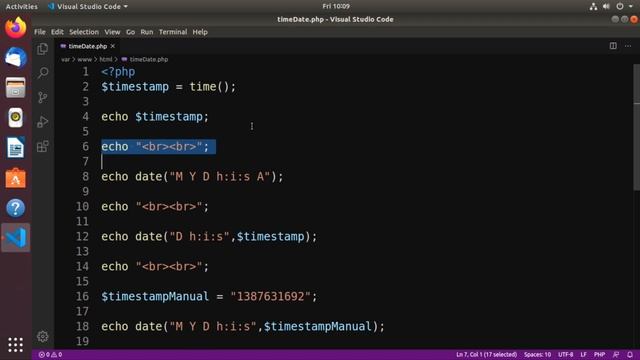Click line number 8 in the gutter
Screen dimensions: 640x360
(85, 177)
